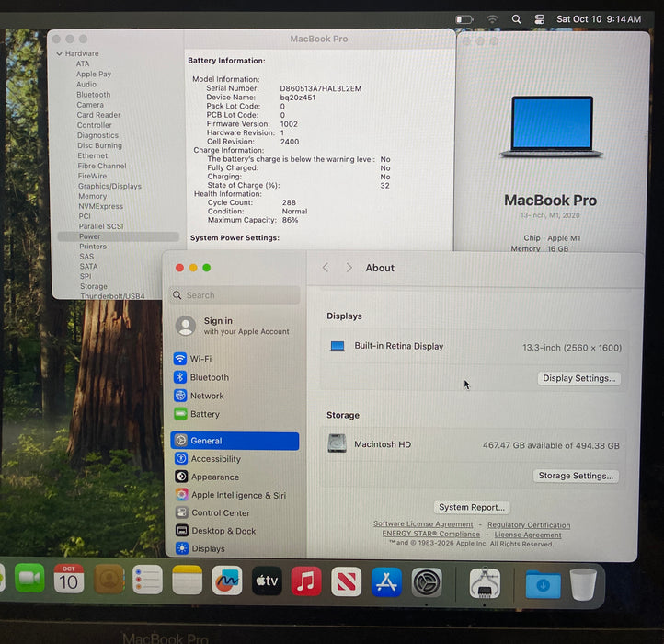Select Controller in the Hardware list
This screenshot has height=644, width=664.
pyautogui.click(x=95, y=125)
